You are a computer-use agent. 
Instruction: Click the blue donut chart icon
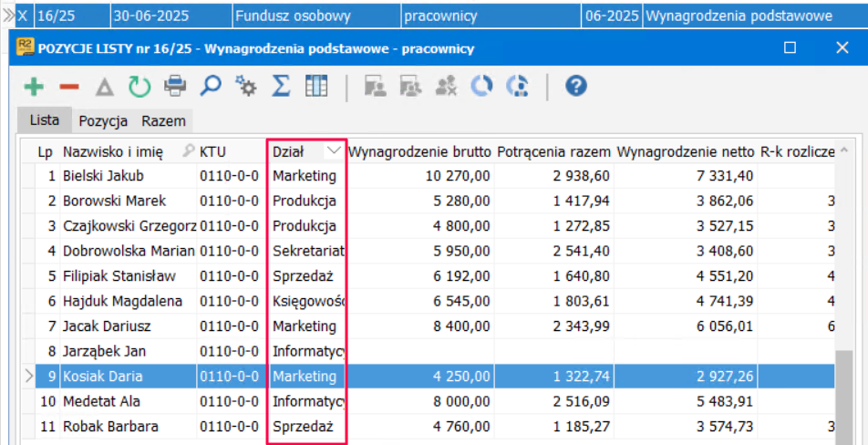coord(481,87)
